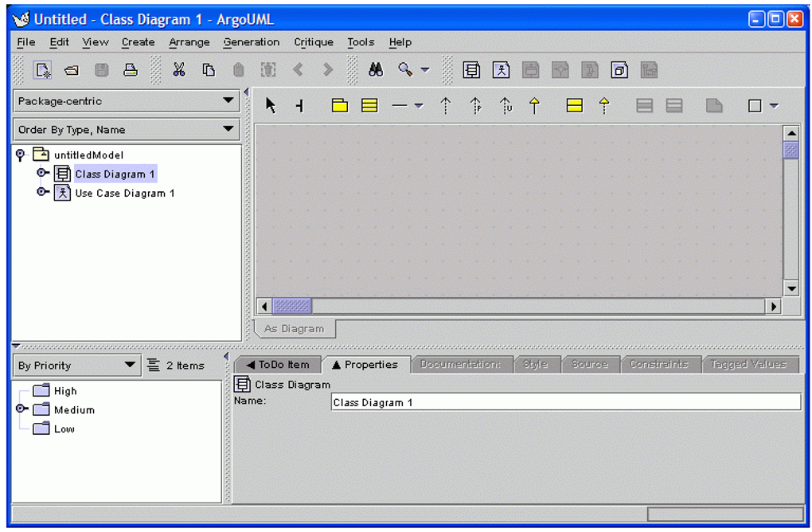The image size is (812, 532).
Task: Select the yellow Interface tool
Action: (x=574, y=106)
